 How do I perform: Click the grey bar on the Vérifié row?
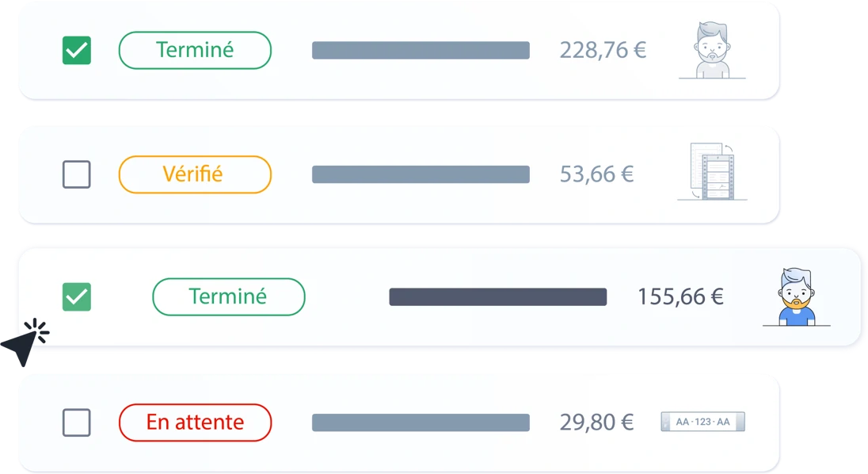(421, 174)
